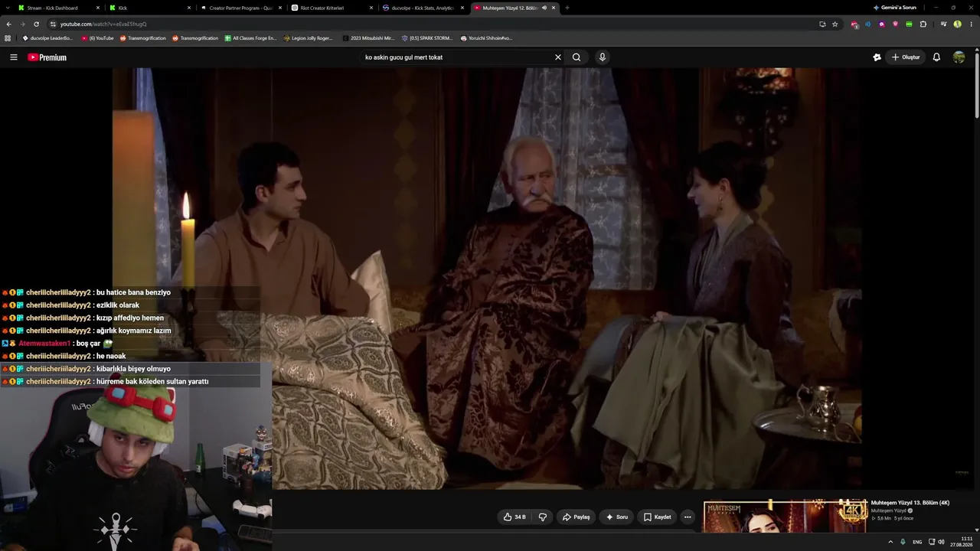Open YouTube notifications bell
Image resolution: width=980 pixels, height=551 pixels.
coord(936,57)
